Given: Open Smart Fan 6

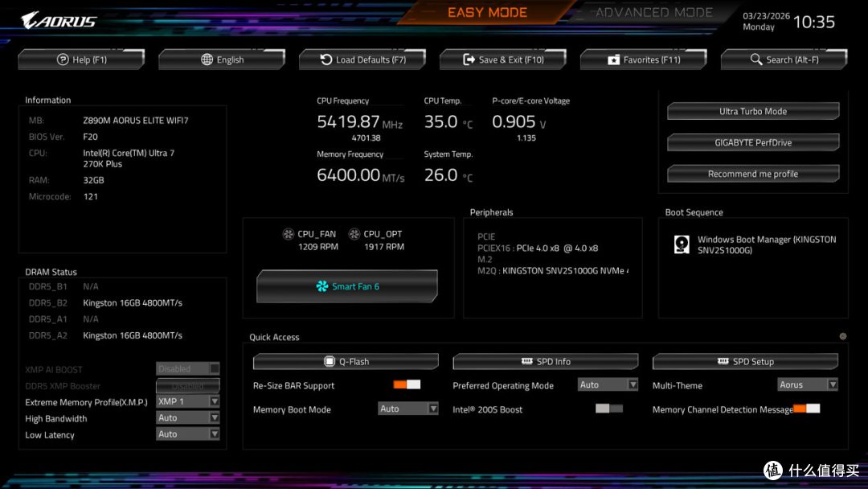Looking at the screenshot, I should point(347,286).
